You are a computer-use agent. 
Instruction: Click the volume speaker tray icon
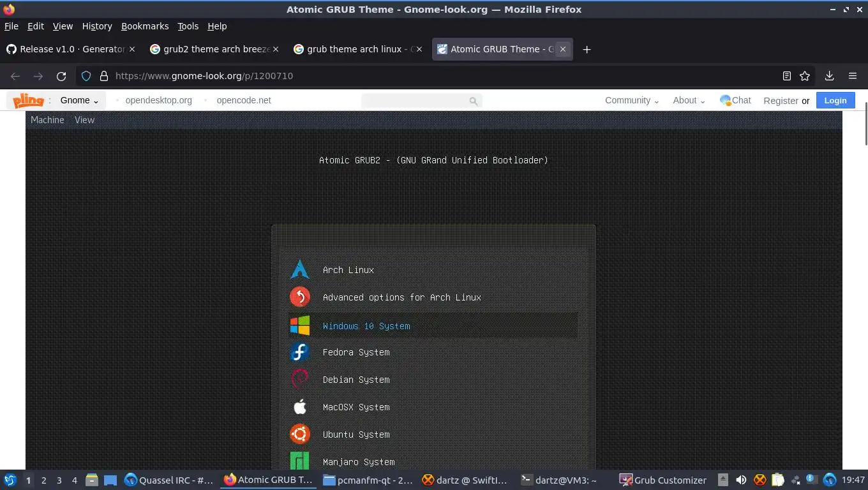741,480
